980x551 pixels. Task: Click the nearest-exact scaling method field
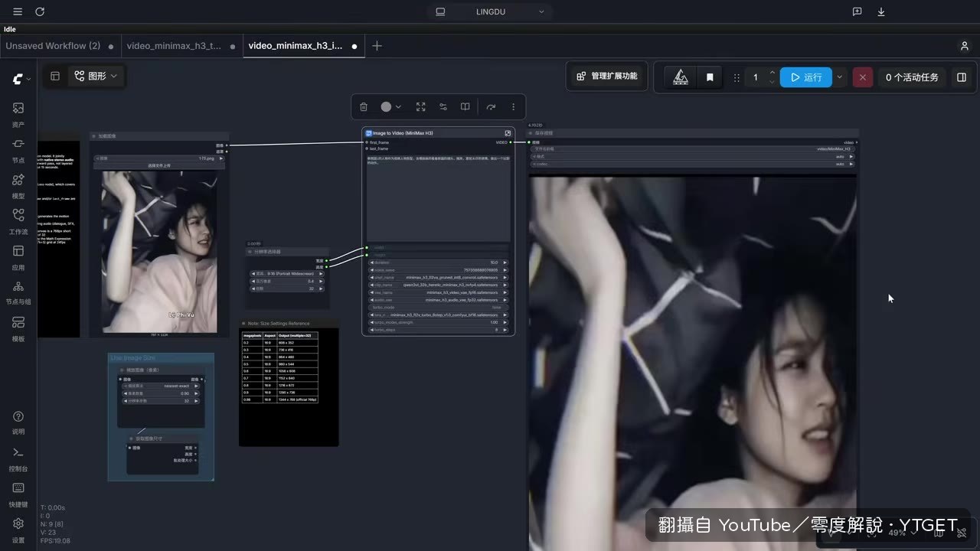[161, 386]
